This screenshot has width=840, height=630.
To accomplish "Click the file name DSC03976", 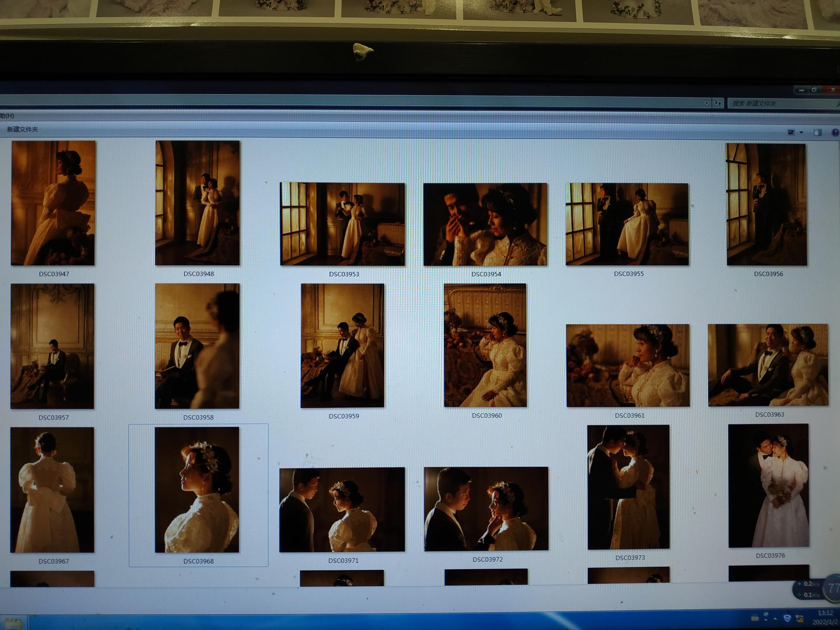I will [770, 555].
